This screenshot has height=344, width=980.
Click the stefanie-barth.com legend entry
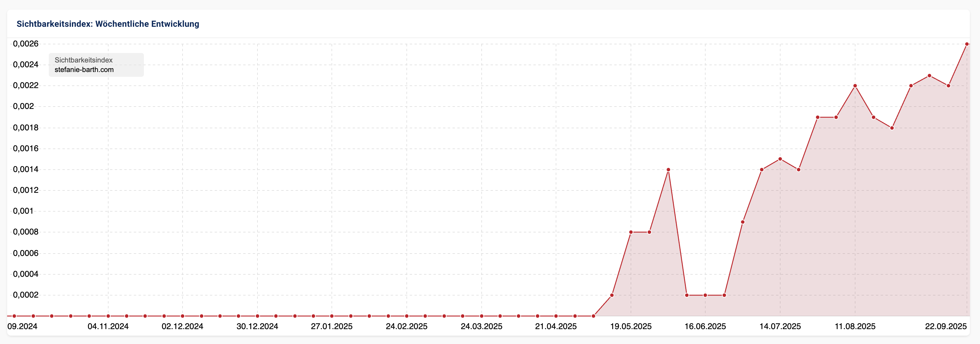pyautogui.click(x=84, y=70)
